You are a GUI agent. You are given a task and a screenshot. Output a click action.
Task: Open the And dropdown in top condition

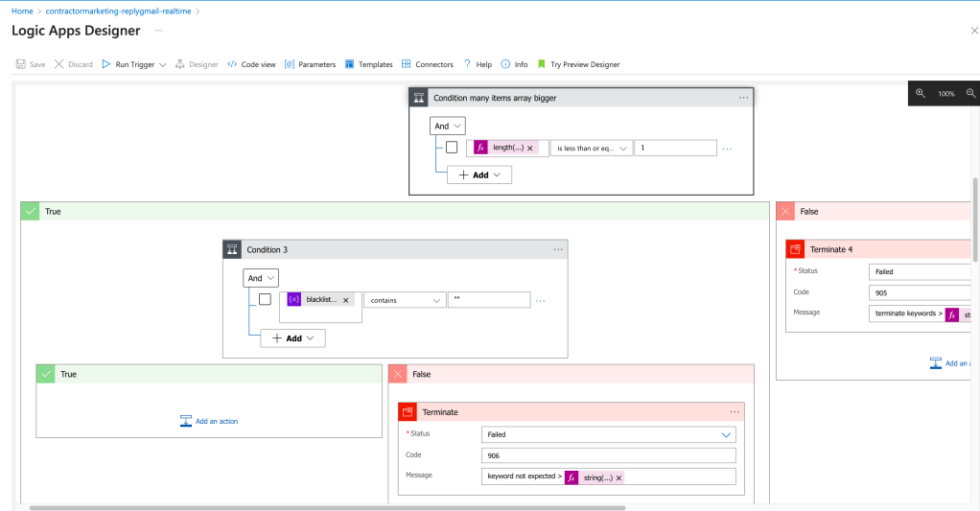(448, 126)
